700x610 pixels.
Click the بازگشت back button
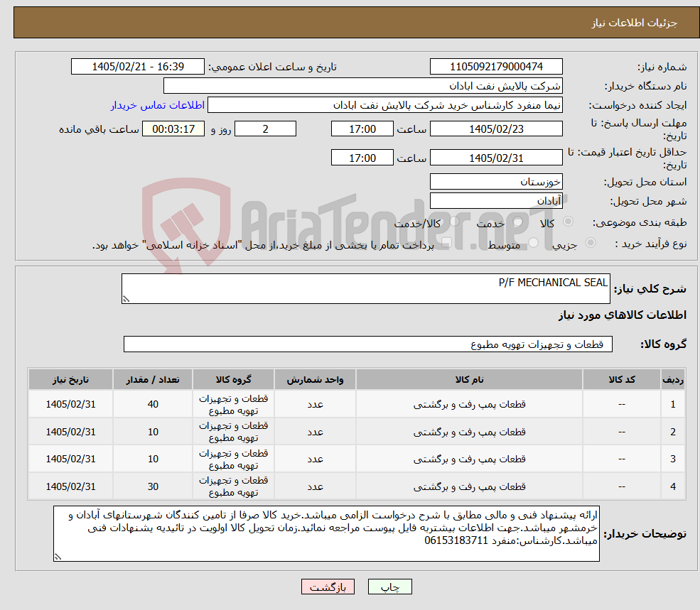pyautogui.click(x=328, y=587)
